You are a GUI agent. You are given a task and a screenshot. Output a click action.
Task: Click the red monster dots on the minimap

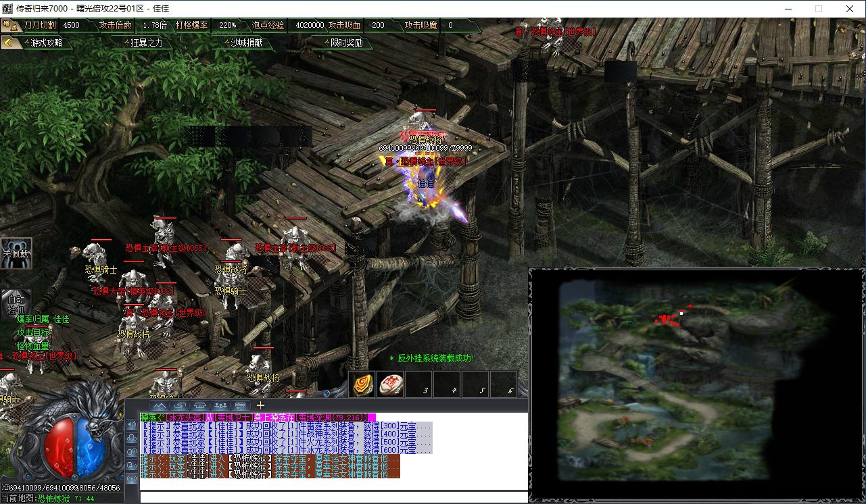[x=667, y=318]
